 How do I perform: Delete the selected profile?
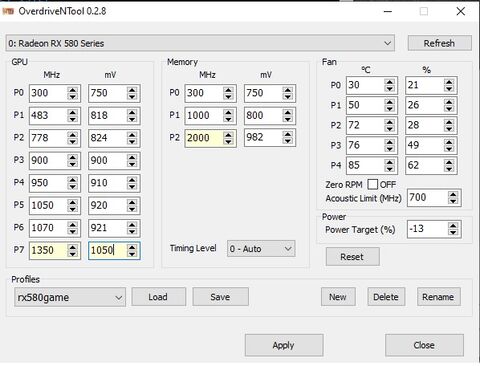(386, 297)
